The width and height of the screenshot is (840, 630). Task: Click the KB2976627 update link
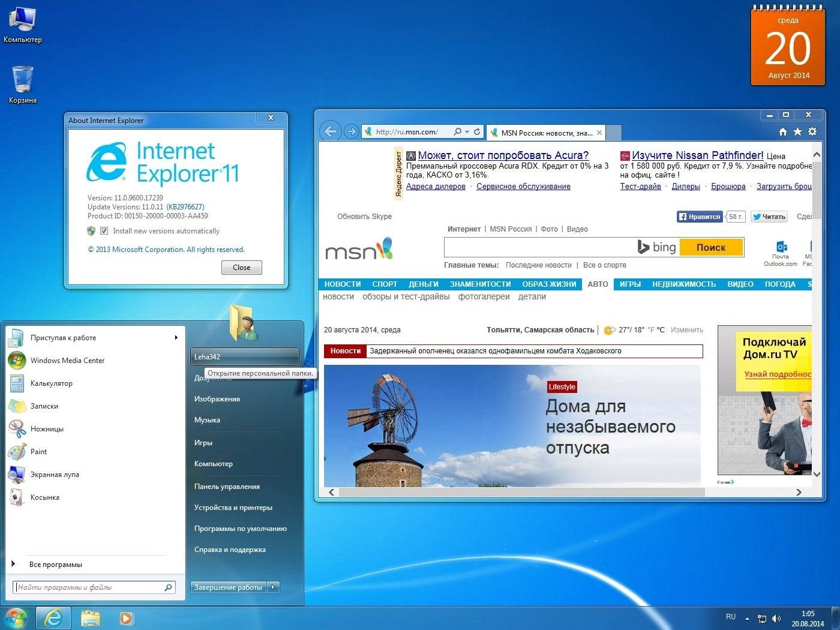(185, 207)
